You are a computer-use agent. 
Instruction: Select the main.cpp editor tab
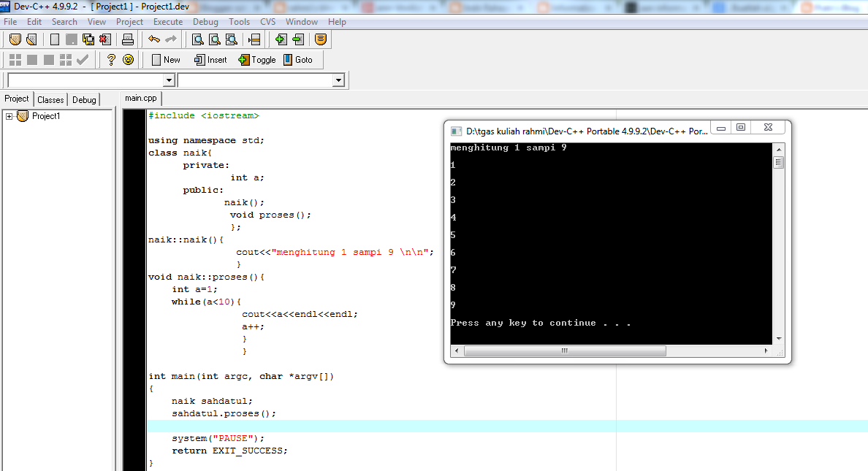[140, 97]
